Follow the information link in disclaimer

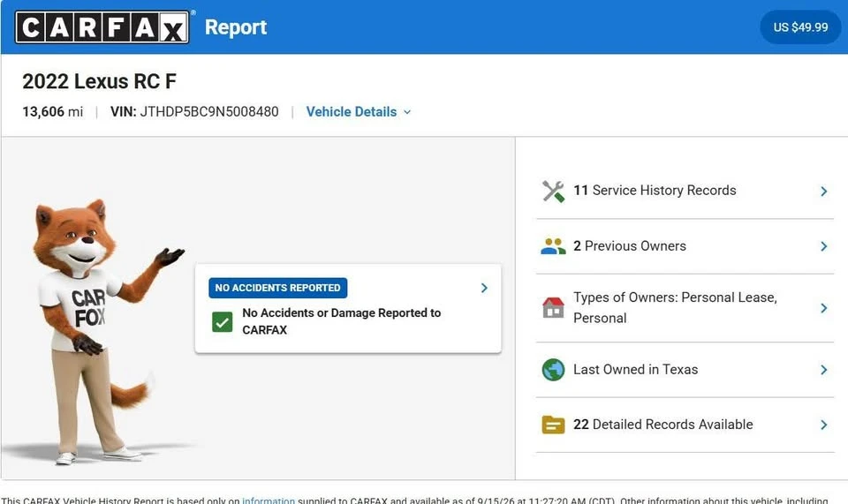coord(269,500)
